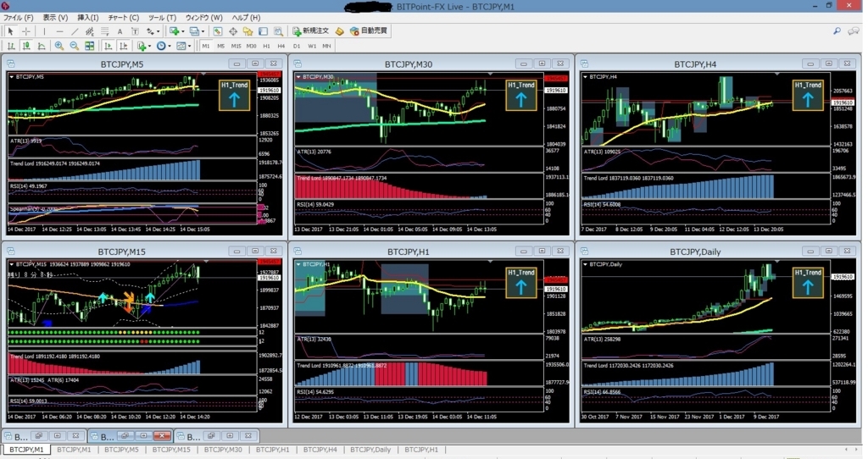The height and width of the screenshot is (459, 868).
Task: Open the 表示 (V) menu
Action: pyautogui.click(x=55, y=17)
